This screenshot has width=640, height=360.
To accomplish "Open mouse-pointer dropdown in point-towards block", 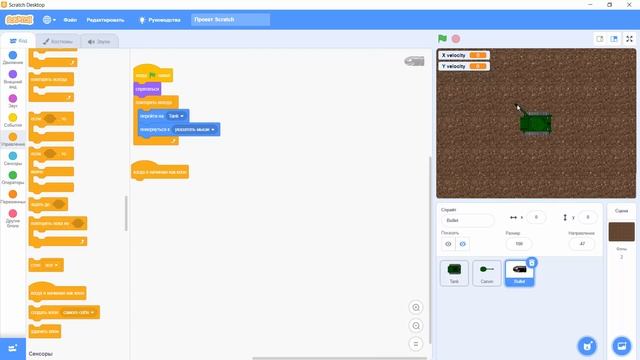I will click(194, 129).
